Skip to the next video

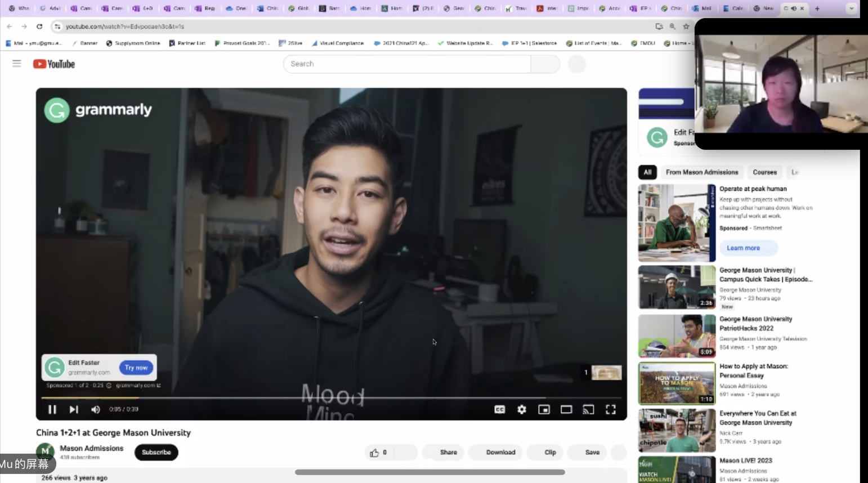click(x=74, y=409)
